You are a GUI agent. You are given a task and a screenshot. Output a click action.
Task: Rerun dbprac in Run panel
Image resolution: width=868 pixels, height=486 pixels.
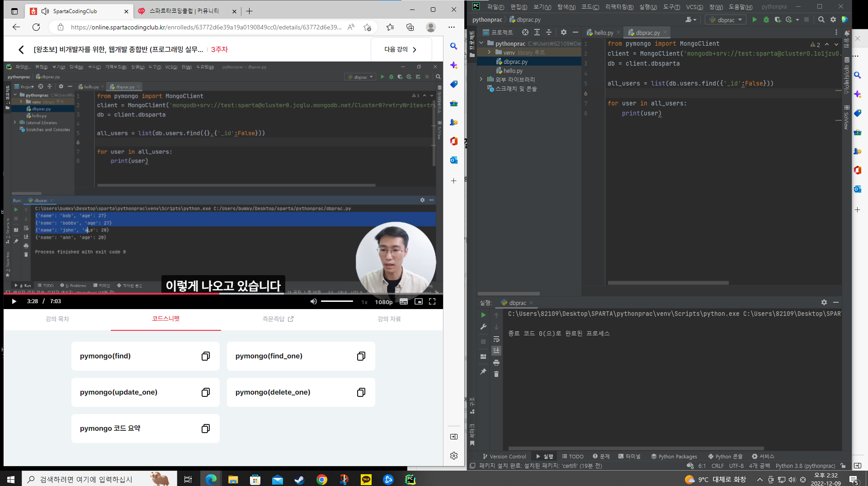point(483,315)
